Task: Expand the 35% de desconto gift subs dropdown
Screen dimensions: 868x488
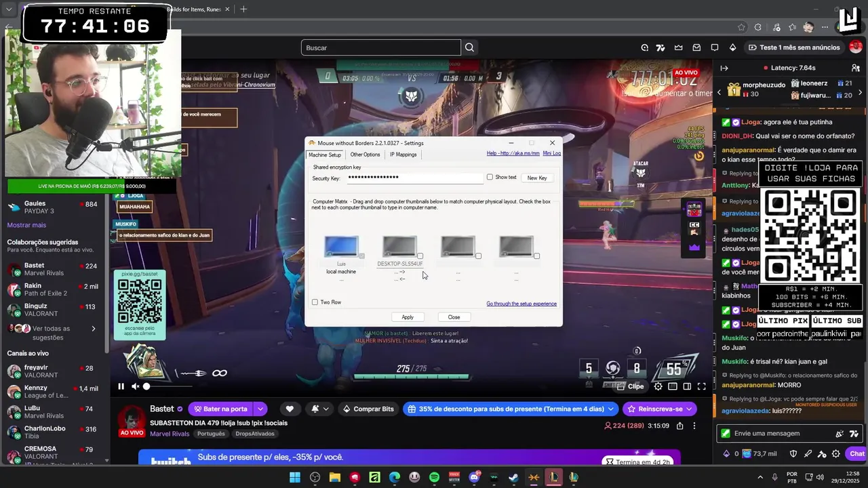Action: pyautogui.click(x=611, y=409)
